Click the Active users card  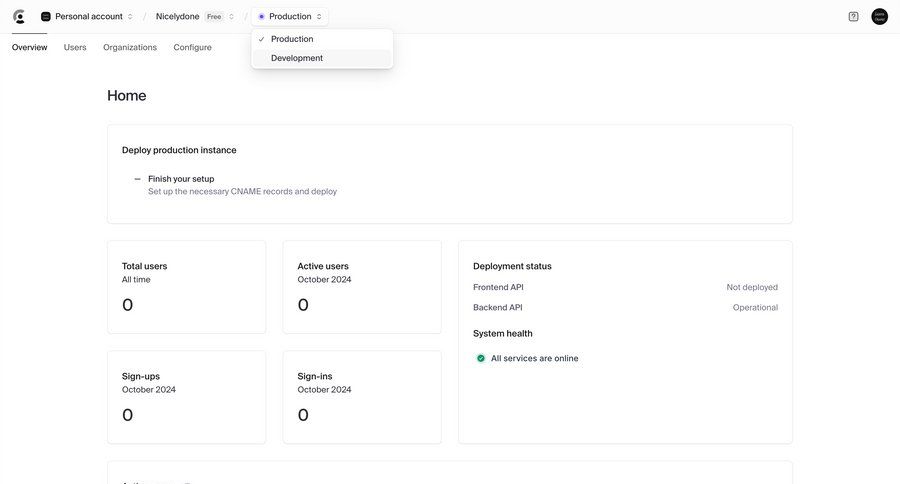tap(362, 287)
